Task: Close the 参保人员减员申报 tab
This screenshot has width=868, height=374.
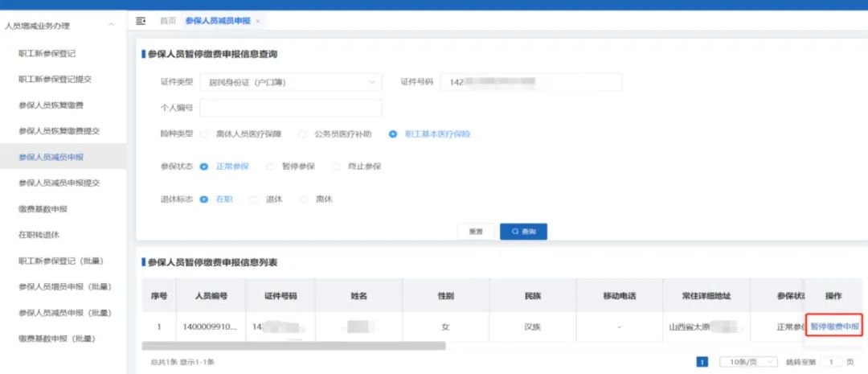Action: coord(257,20)
